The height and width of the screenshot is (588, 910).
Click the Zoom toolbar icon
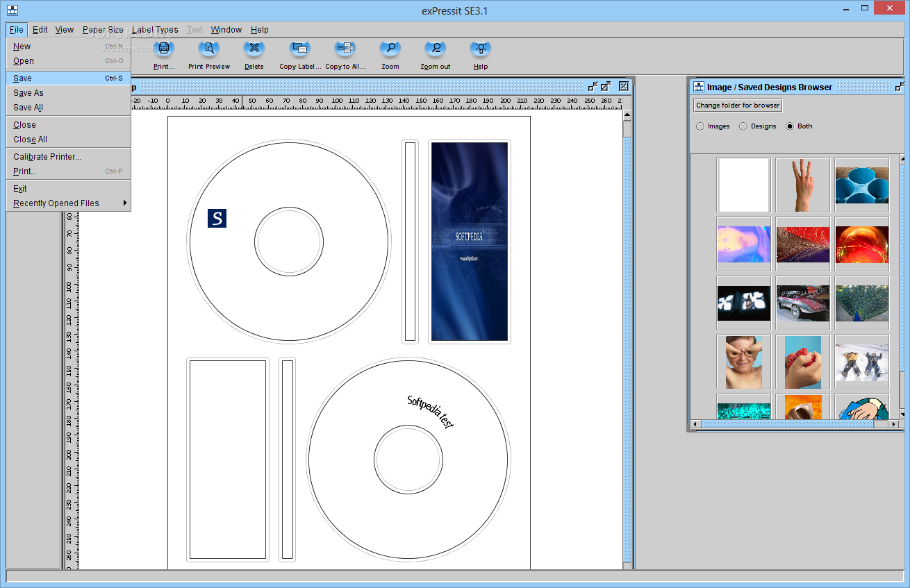coord(390,49)
